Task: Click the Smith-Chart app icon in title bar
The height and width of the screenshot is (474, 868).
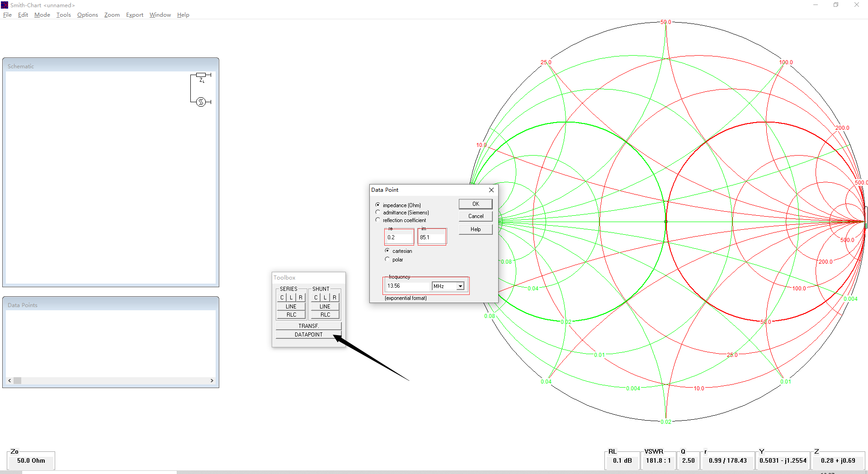Action: coord(5,5)
